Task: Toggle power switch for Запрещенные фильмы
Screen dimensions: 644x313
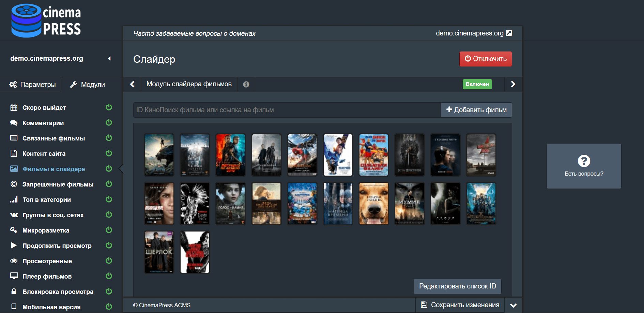Action: (x=109, y=184)
